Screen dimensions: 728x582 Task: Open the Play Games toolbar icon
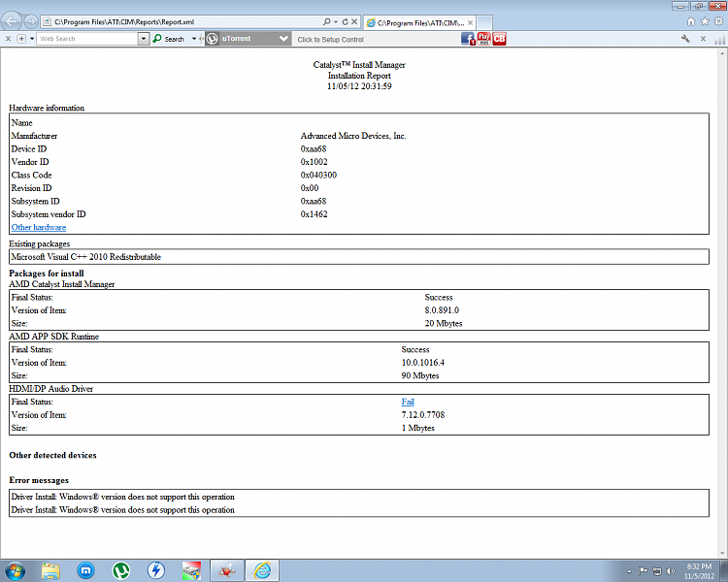[x=483, y=39]
